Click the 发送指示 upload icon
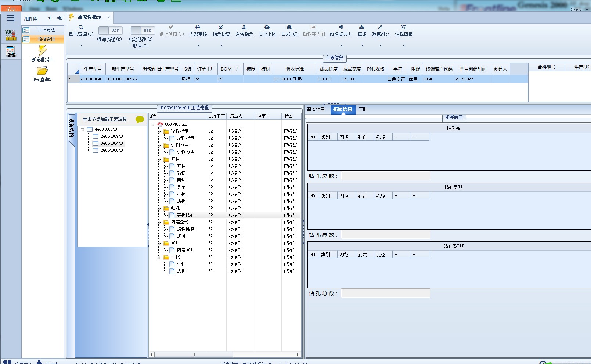 click(244, 27)
